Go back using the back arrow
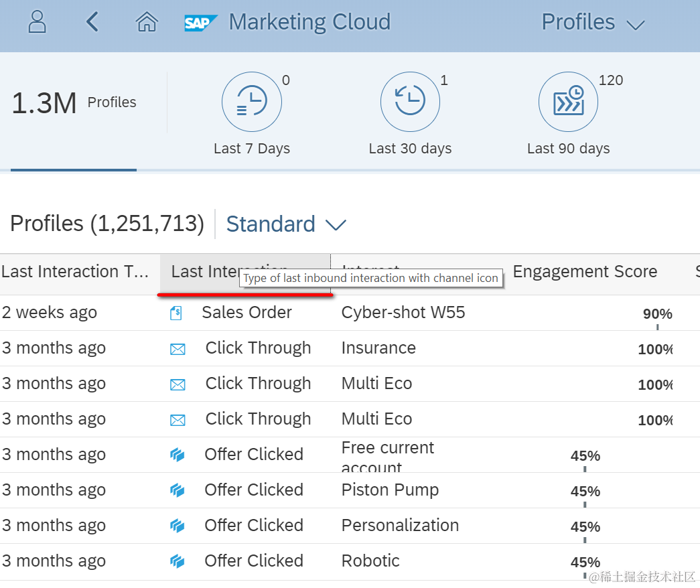The height and width of the screenshot is (588, 700). (x=92, y=22)
